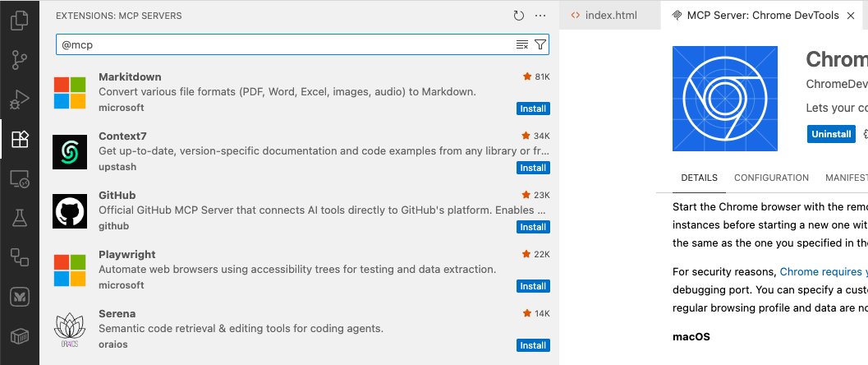Open the Remote Explorer view

pos(20,179)
